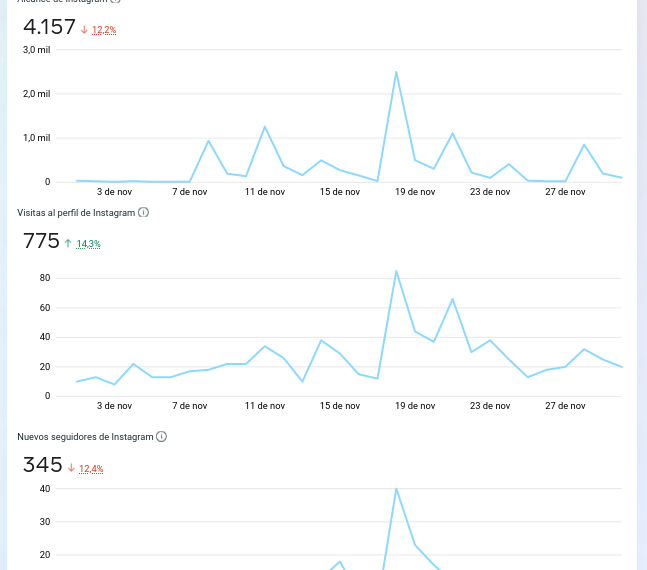Click the profile visits chart peak above 80
The height and width of the screenshot is (570, 647).
pyautogui.click(x=396, y=271)
